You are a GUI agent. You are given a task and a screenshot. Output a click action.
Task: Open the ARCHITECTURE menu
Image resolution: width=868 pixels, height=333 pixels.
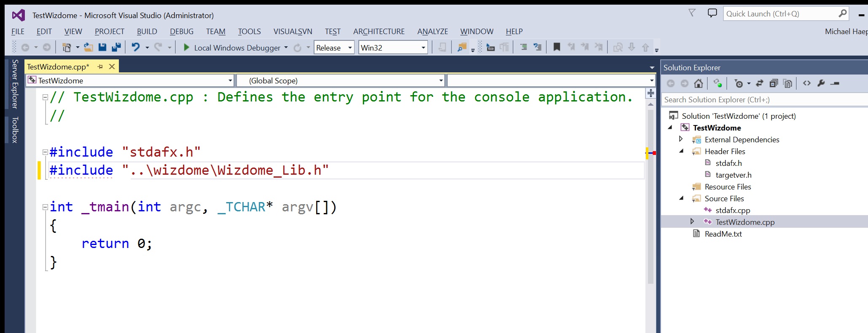(x=379, y=32)
